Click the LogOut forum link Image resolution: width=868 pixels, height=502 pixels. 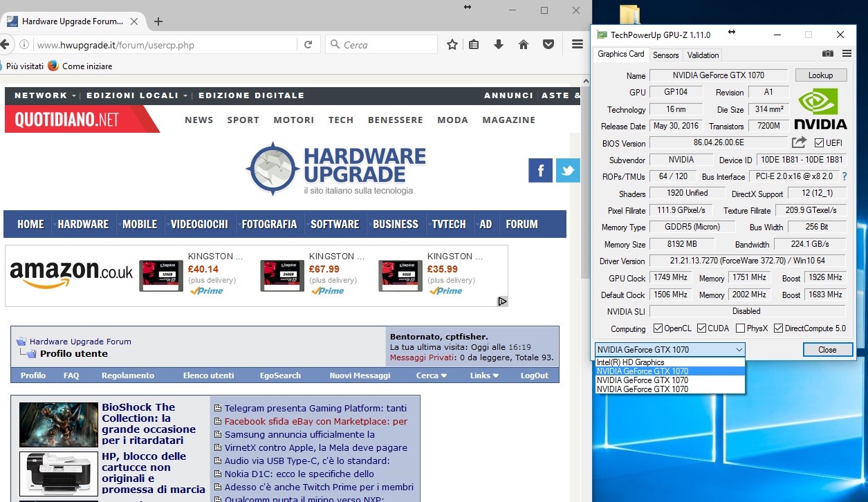click(535, 375)
